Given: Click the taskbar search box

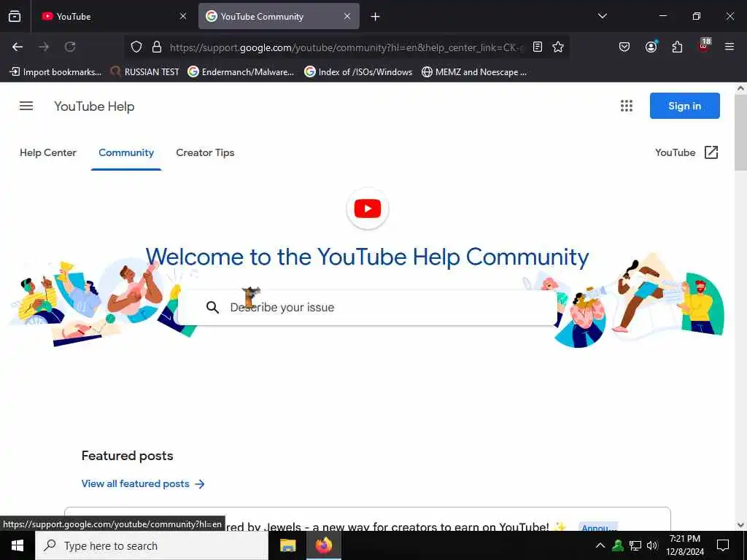Looking at the screenshot, I should 152,545.
